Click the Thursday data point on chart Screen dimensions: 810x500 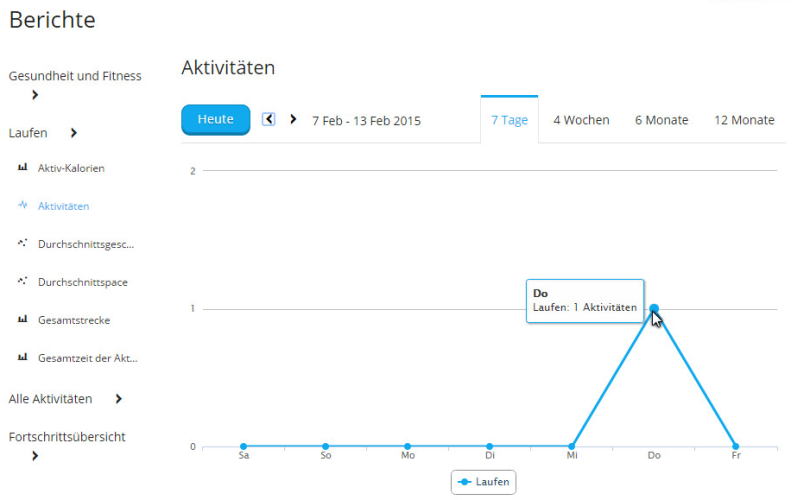pyautogui.click(x=654, y=309)
